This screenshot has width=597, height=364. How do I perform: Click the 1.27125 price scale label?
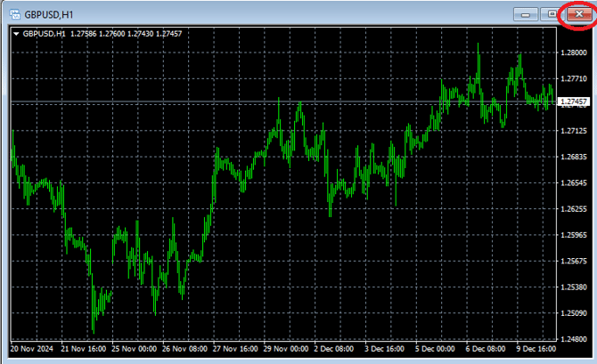click(x=575, y=131)
